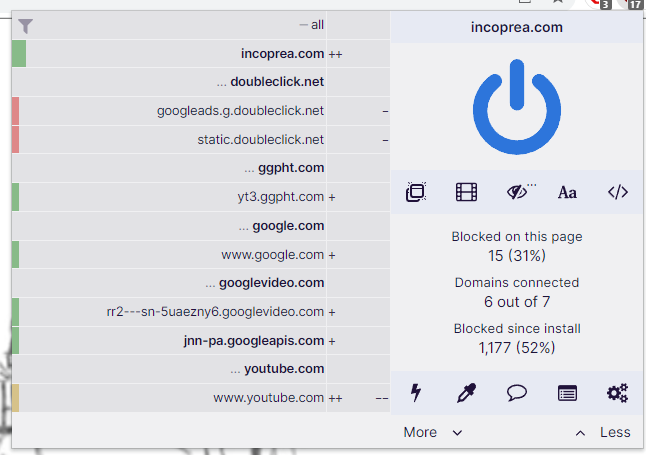Viewport: 646px width, 455px height.
Task: Click green rule cell for incoprea.com
Action: (19, 54)
